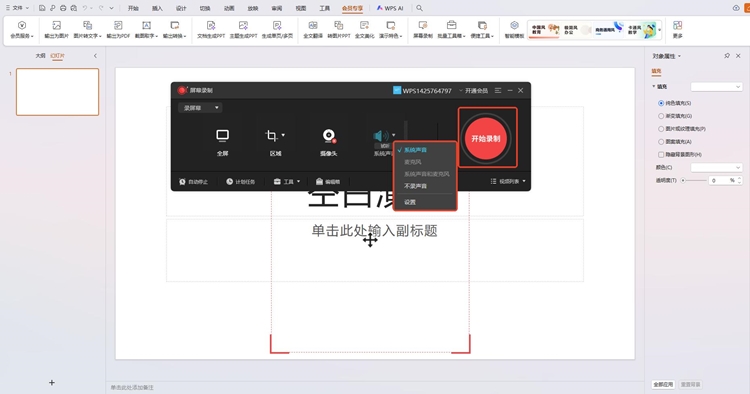Click the Undo arrow icon
The image size is (750, 394).
pos(85,8)
